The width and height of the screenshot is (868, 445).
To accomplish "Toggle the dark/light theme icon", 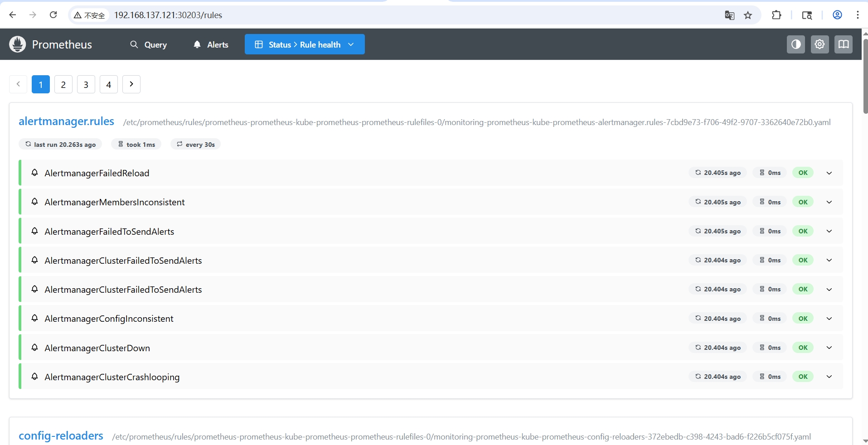I will [795, 44].
